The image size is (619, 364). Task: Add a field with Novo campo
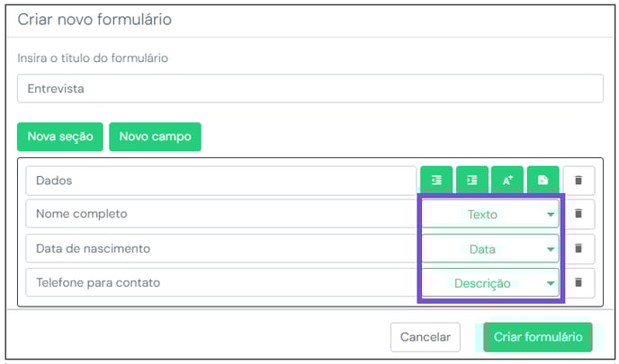tap(155, 137)
